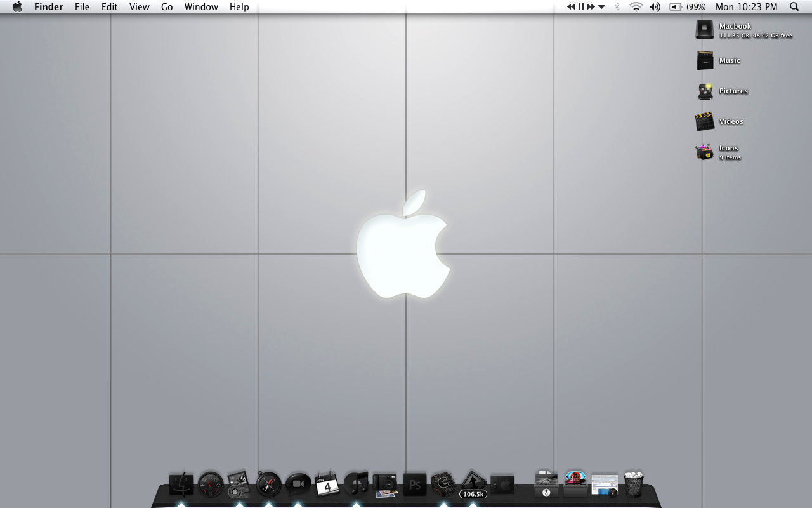Open Spotlight search
Screen dimensions: 812x508
794,6
